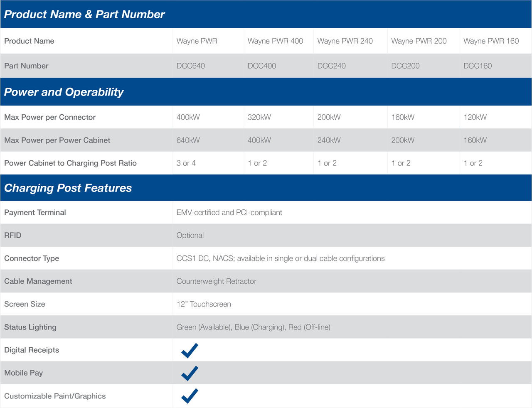Select '1 or 2' ratio for Wayne PWR 200
532x408 pixels.
point(401,163)
